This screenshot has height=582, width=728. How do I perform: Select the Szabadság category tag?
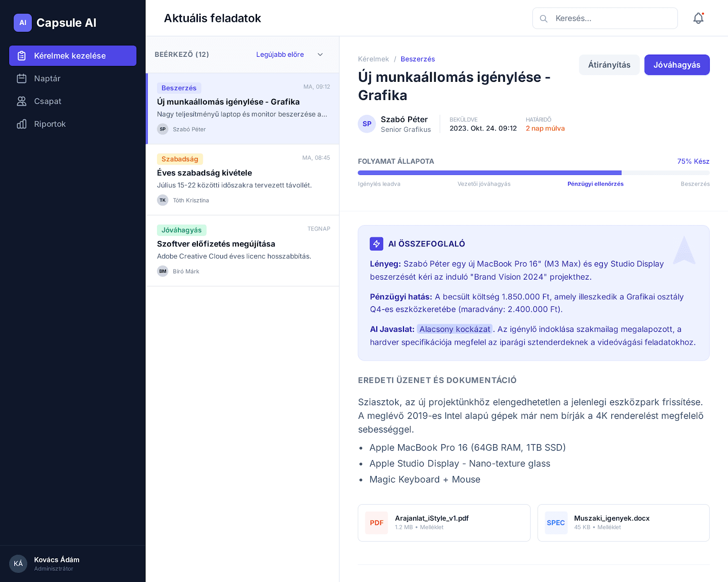[180, 159]
